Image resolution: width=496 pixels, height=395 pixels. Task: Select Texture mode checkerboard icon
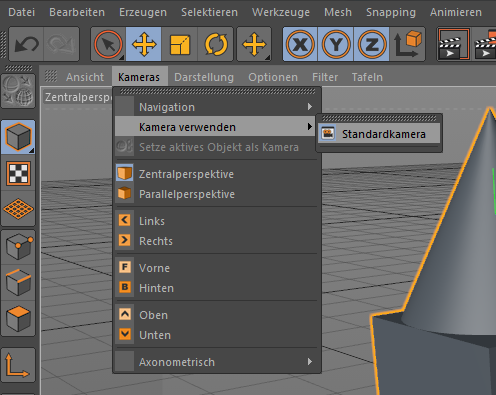[x=18, y=173]
